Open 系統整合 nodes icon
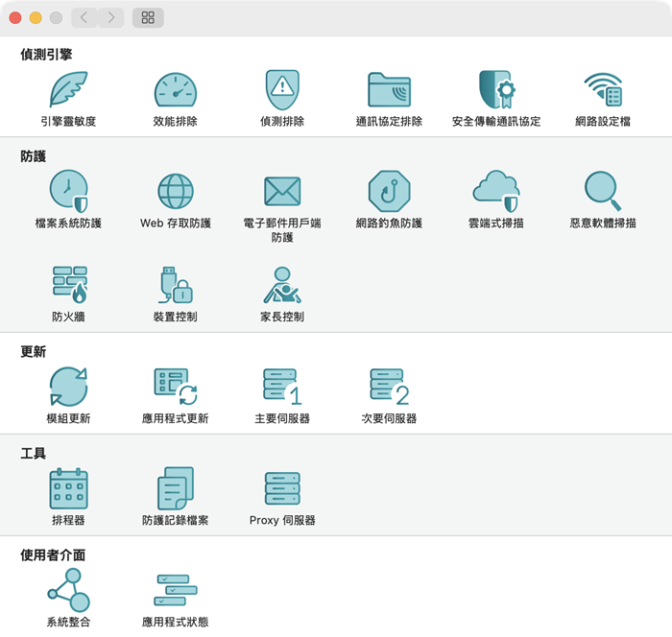The height and width of the screenshot is (637, 672). [x=68, y=590]
